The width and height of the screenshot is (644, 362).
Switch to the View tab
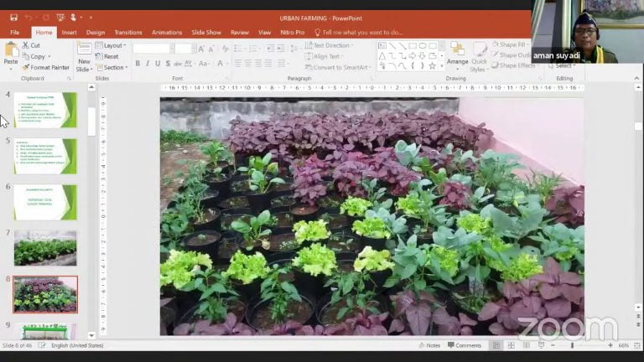pyautogui.click(x=264, y=33)
